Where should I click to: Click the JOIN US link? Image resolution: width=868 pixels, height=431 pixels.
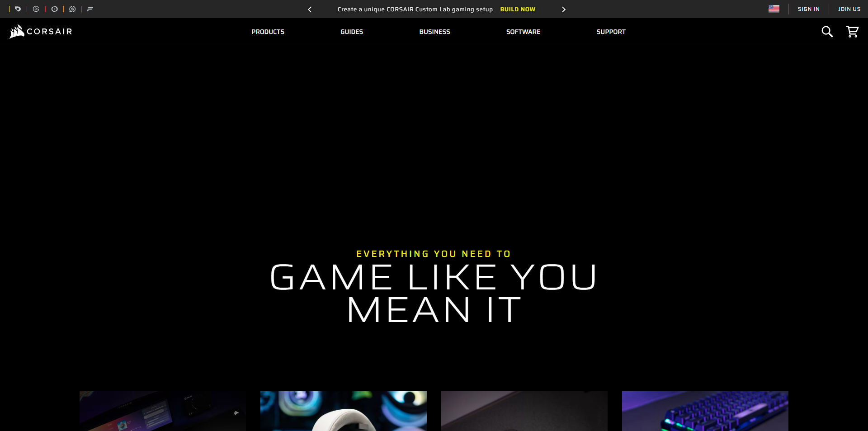(849, 9)
